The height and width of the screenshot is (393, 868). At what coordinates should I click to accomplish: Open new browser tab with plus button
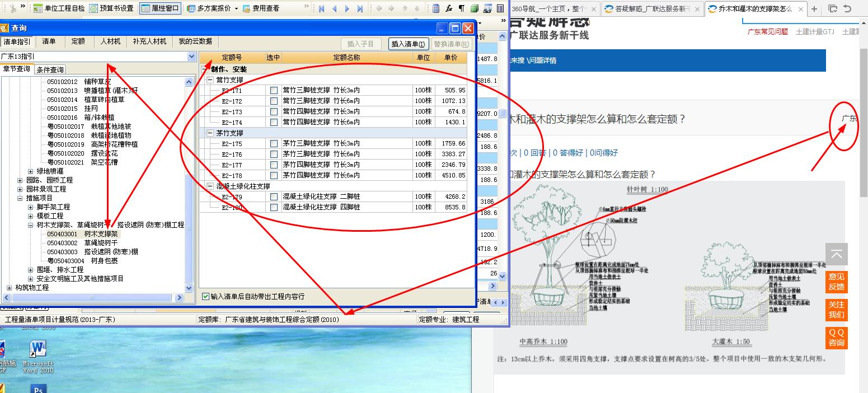[x=814, y=8]
